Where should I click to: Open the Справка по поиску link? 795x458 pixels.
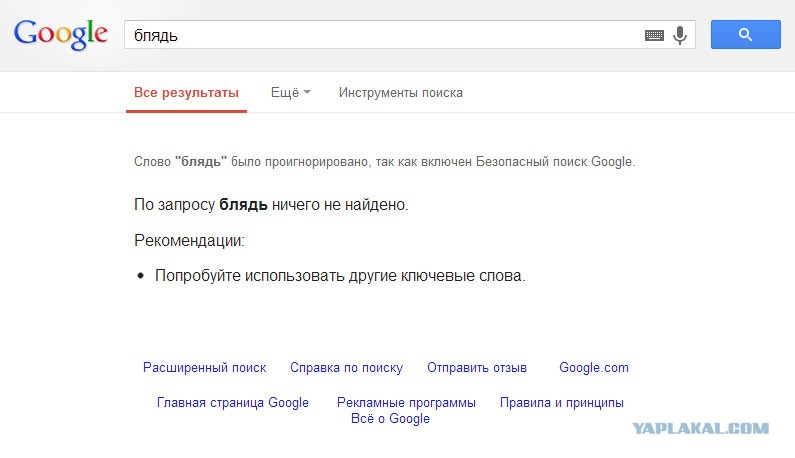click(x=346, y=367)
